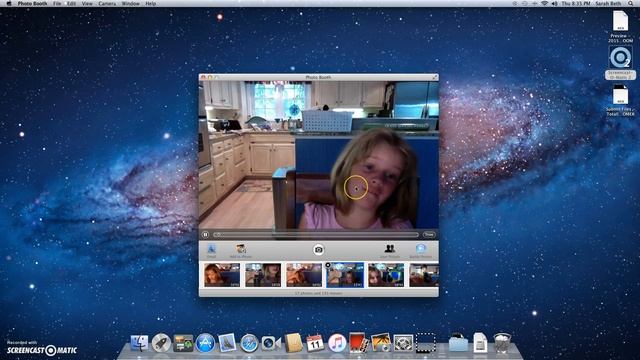Screen dimensions: 640x360
Task: Open the blue folder stack in dock
Action: click(x=458, y=343)
